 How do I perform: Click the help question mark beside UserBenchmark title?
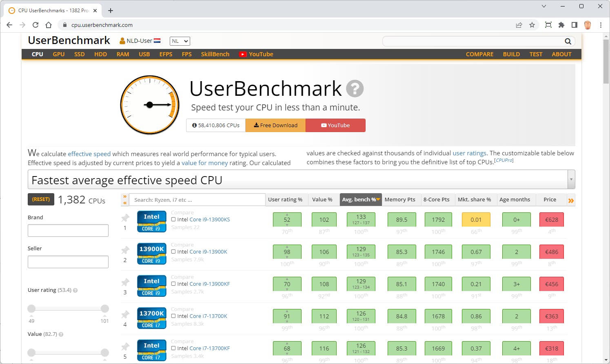[355, 88]
